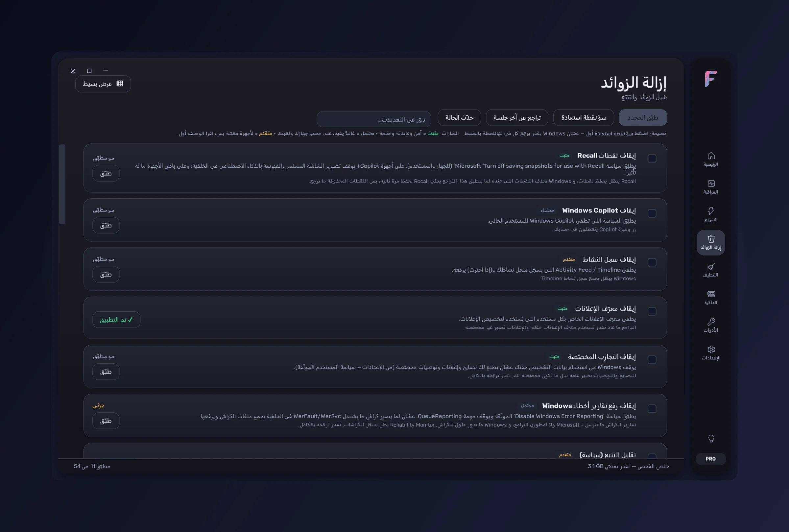
Task: Open the الرئيسية home page in sidebar
Action: (711, 159)
